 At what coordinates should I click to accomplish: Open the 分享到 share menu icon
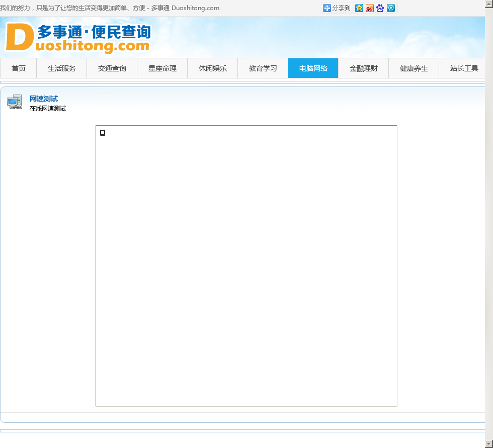coord(326,8)
